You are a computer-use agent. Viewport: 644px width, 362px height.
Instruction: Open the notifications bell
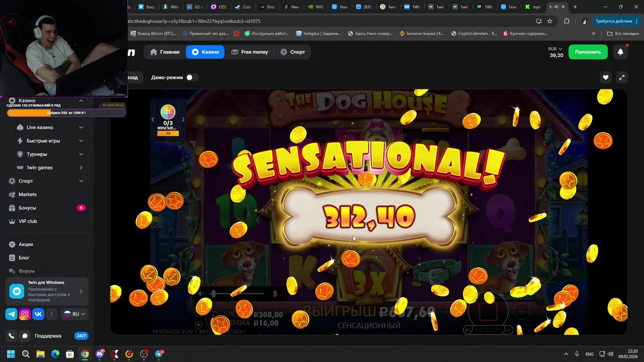click(620, 52)
